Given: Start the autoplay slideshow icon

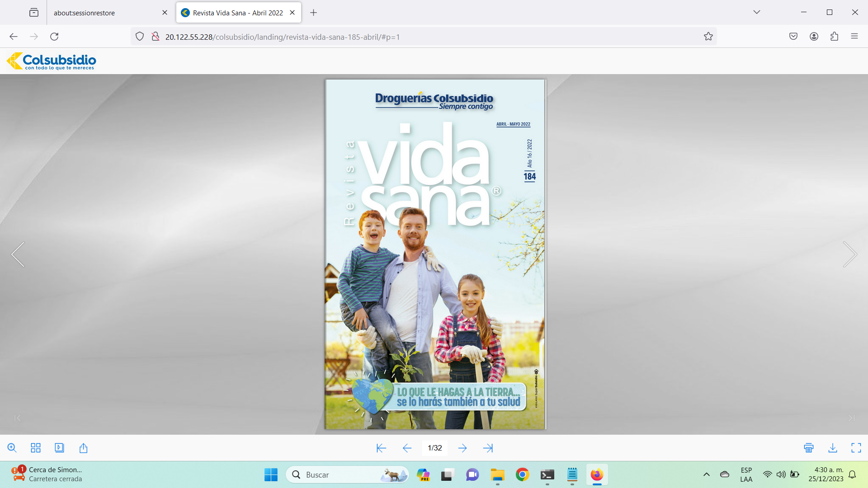Looking at the screenshot, I should 59,448.
